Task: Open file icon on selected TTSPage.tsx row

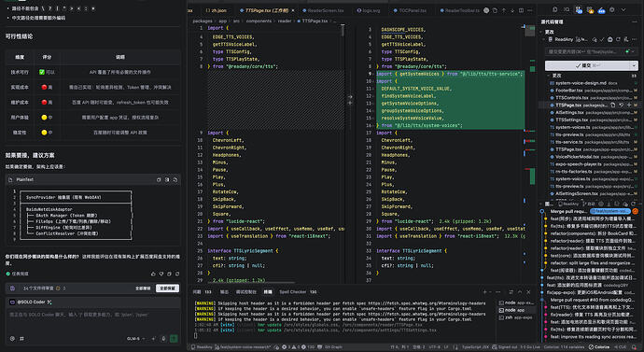Action: (613, 106)
